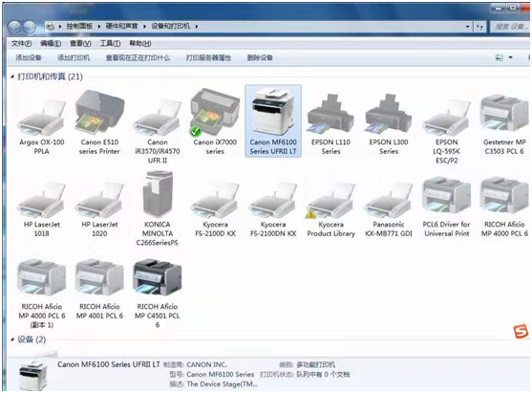532x393 pixels.
Task: Open the address bar history dropdown
Action: (468, 27)
